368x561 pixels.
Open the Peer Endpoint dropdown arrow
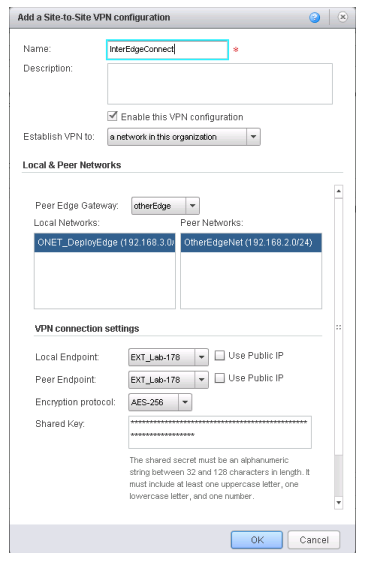pyautogui.click(x=201, y=380)
